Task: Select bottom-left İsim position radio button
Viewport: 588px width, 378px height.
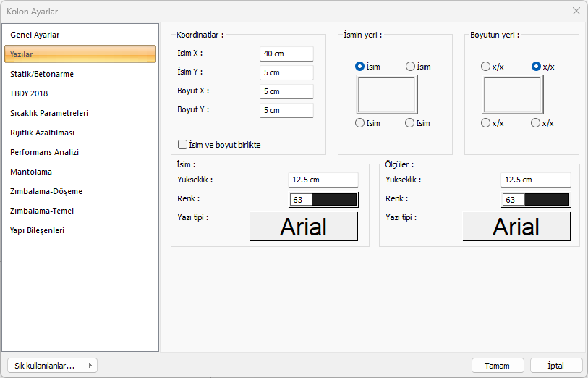Action: (359, 123)
